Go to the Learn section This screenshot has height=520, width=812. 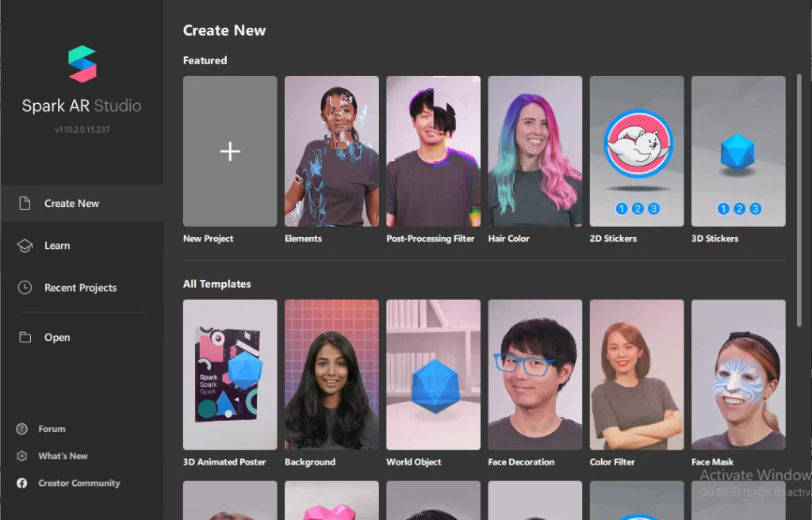pos(57,246)
